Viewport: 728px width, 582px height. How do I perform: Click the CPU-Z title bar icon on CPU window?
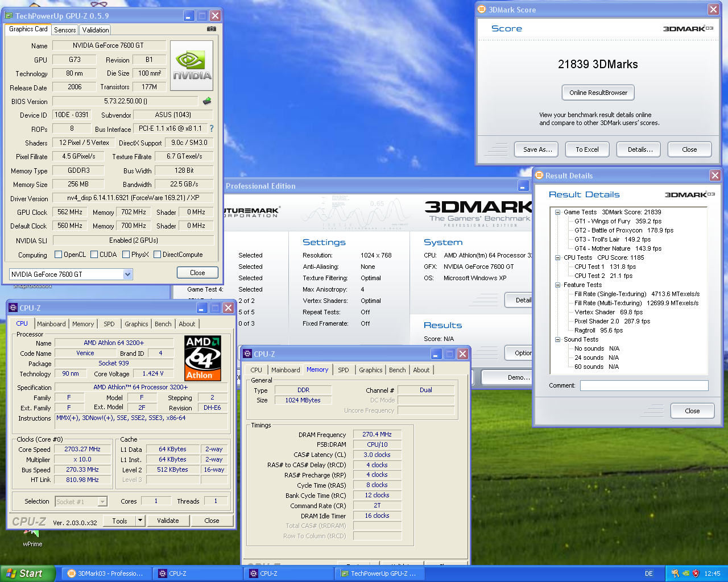click(x=13, y=307)
